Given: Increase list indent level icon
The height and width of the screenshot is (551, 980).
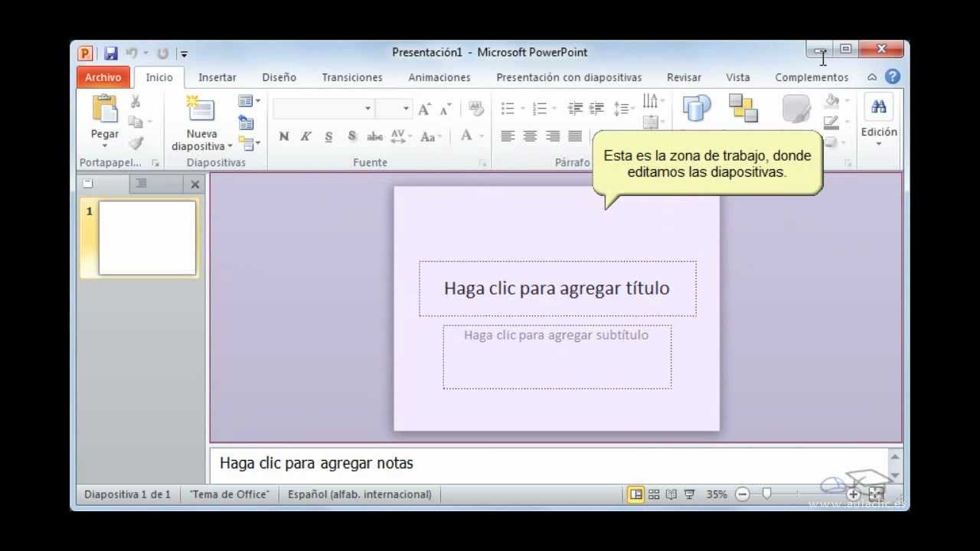Looking at the screenshot, I should (596, 109).
